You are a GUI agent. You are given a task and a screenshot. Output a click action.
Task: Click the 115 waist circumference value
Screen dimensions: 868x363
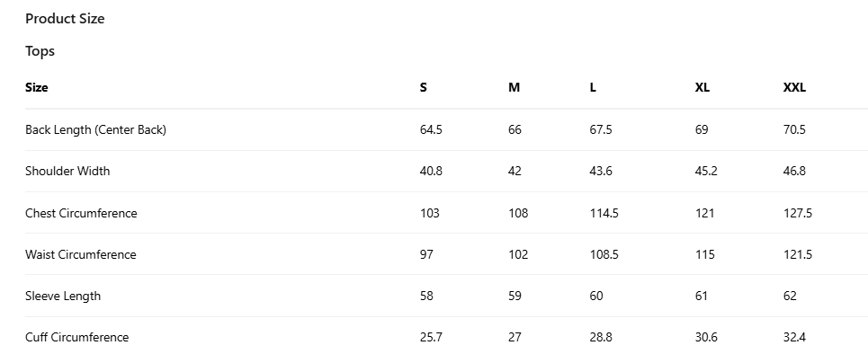(x=705, y=254)
